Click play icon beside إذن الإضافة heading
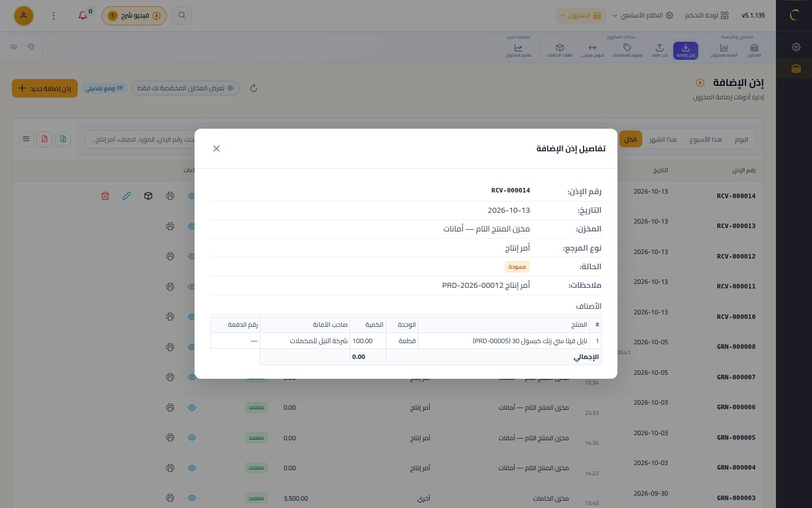The image size is (812, 508). (700, 82)
